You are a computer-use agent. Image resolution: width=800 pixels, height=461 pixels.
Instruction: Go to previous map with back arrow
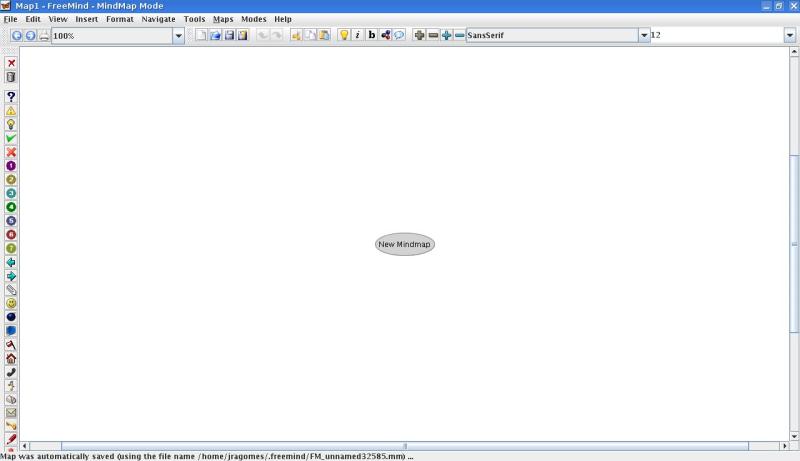pyautogui.click(x=17, y=35)
